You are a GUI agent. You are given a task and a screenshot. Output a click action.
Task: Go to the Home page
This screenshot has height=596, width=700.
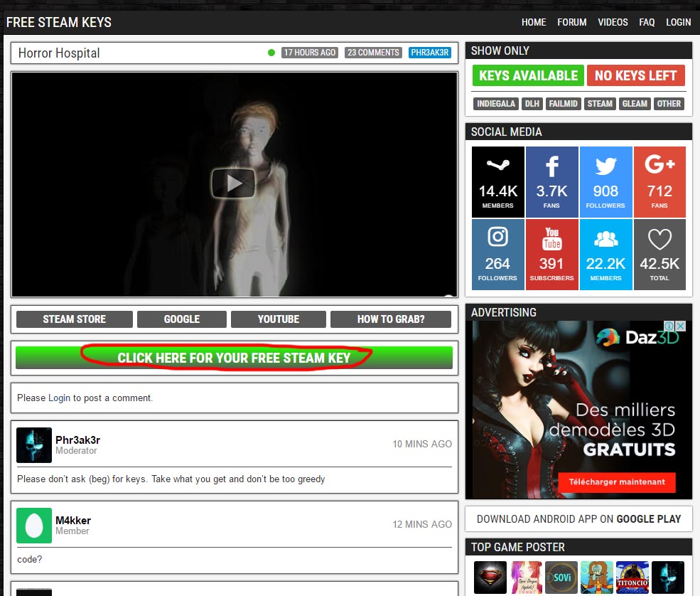pos(534,22)
